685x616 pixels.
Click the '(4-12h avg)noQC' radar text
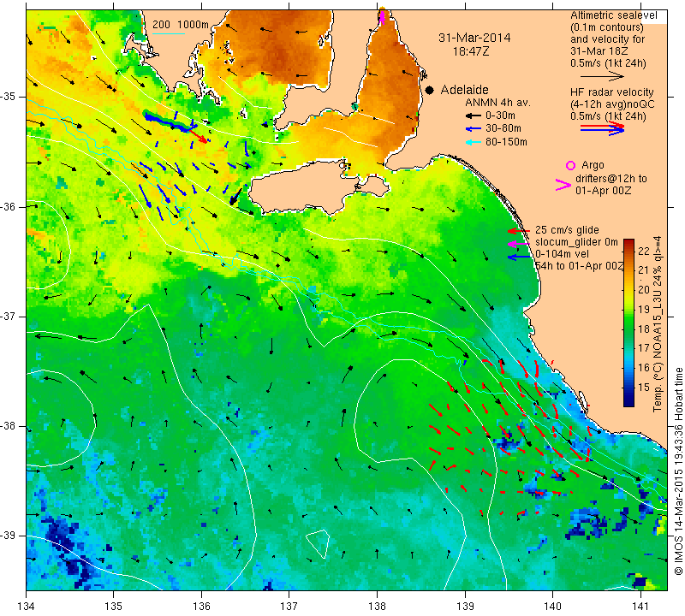612,104
